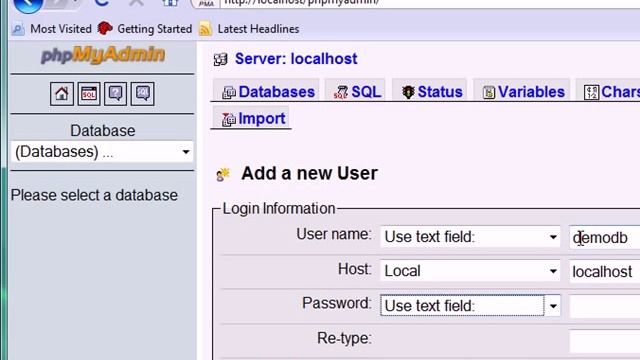The width and height of the screenshot is (640, 360).
Task: Click the 'Add a new User' heading
Action: (x=309, y=173)
